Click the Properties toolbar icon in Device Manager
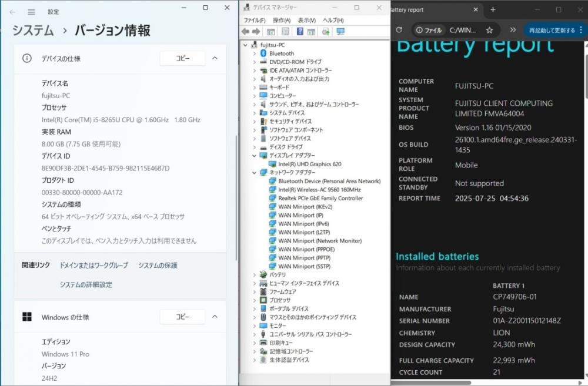Viewport: 588px width, 386px height. (285, 32)
